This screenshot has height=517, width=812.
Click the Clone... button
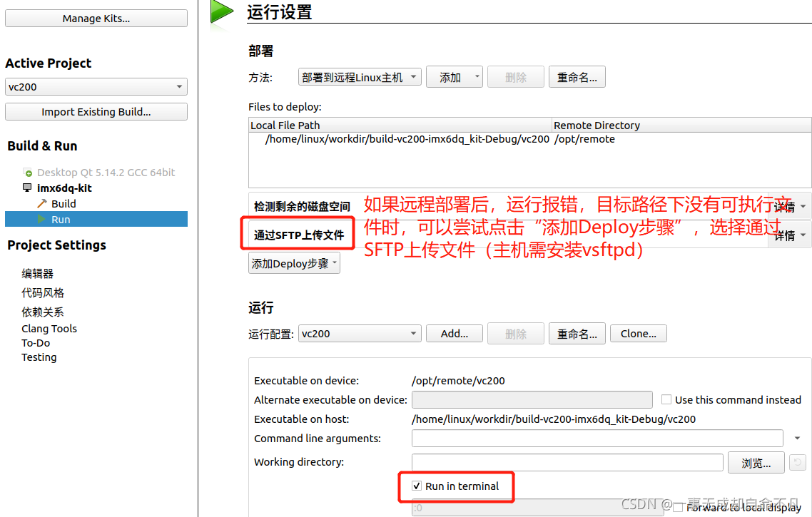[x=639, y=334]
